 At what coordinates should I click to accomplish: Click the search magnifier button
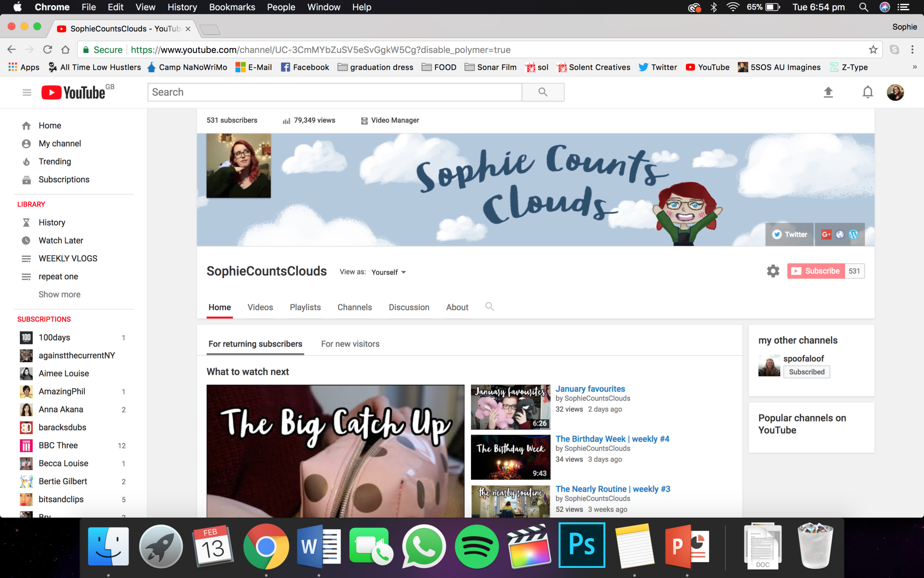(543, 92)
